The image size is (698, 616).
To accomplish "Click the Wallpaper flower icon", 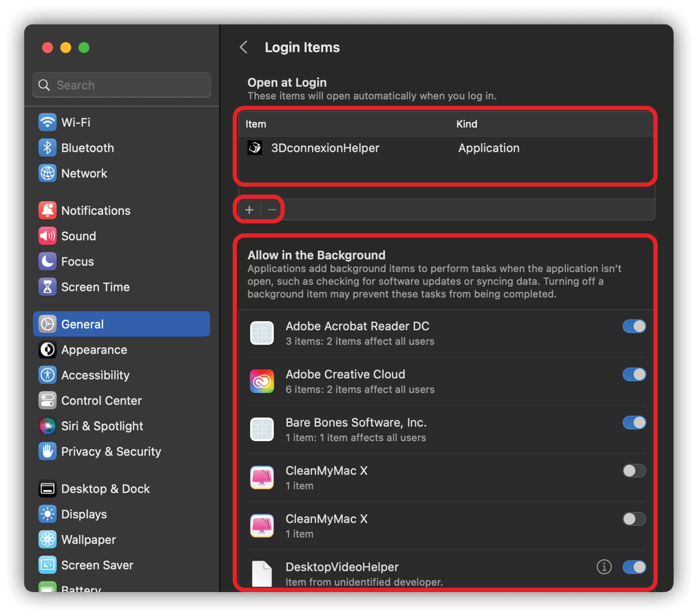I will [47, 540].
